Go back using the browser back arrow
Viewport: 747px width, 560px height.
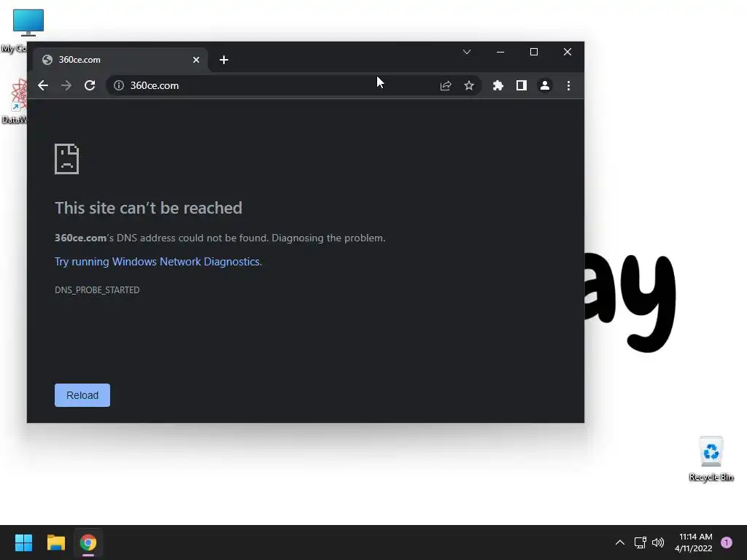[43, 86]
